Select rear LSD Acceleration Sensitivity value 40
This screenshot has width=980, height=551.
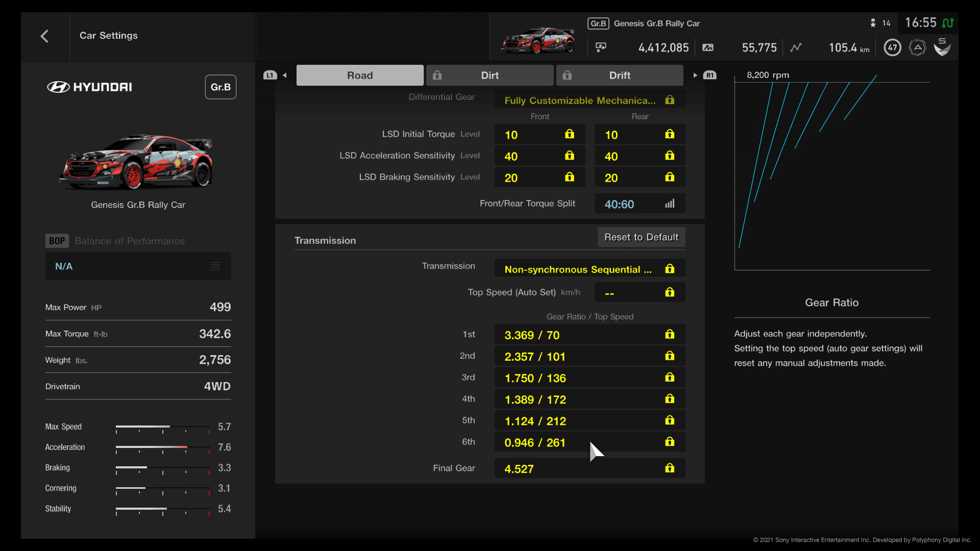pos(640,156)
